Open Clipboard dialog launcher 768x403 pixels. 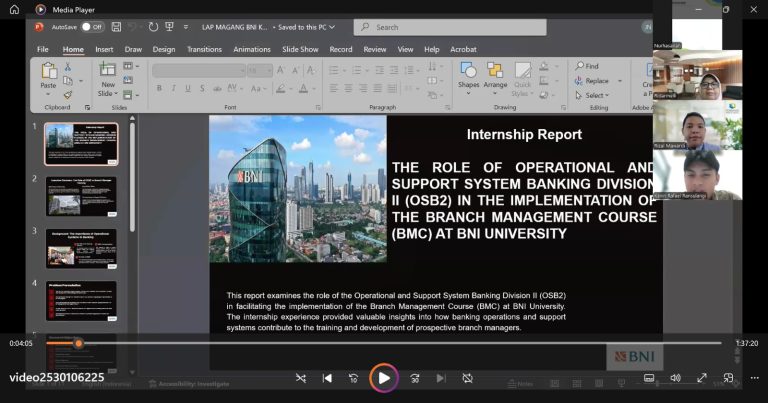tap(87, 107)
